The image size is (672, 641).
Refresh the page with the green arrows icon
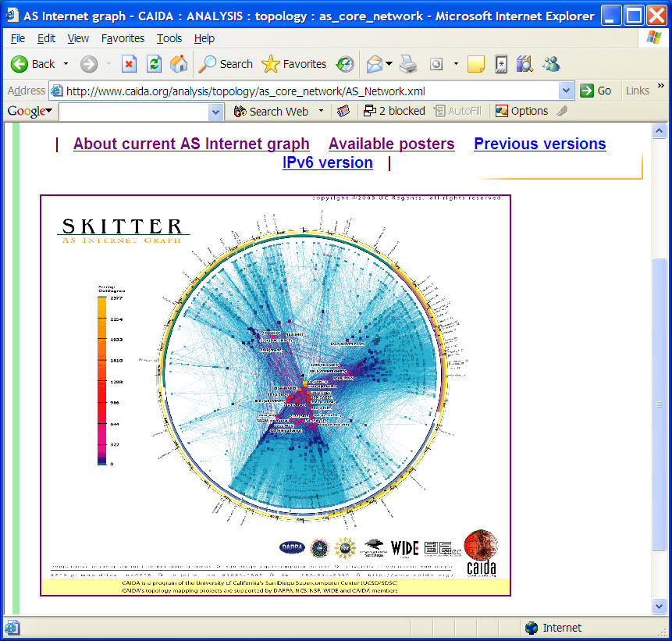[x=154, y=64]
